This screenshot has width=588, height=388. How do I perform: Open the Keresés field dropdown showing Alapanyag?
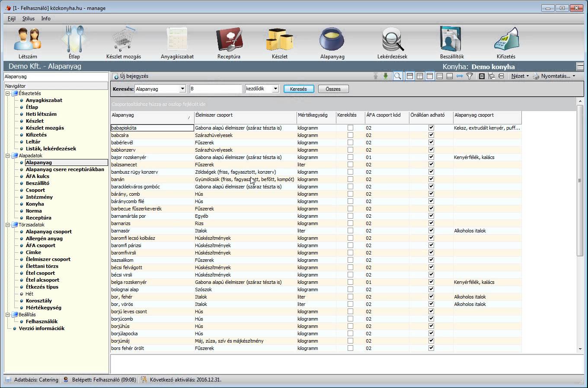point(182,89)
